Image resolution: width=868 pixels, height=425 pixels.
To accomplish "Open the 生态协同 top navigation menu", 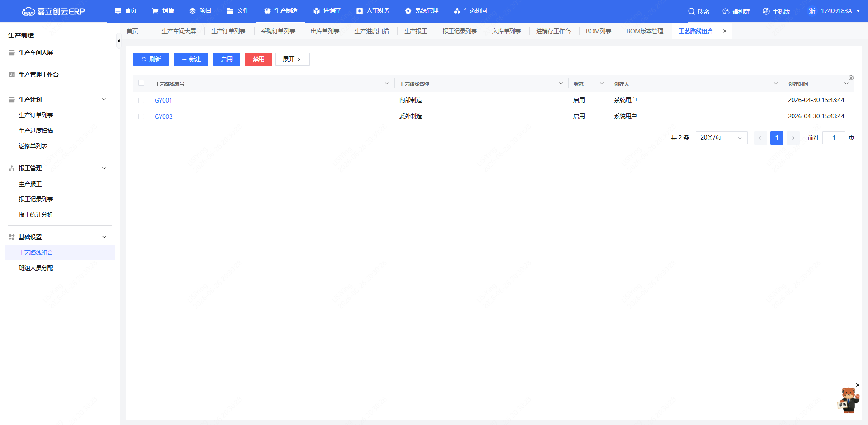I will click(x=470, y=11).
